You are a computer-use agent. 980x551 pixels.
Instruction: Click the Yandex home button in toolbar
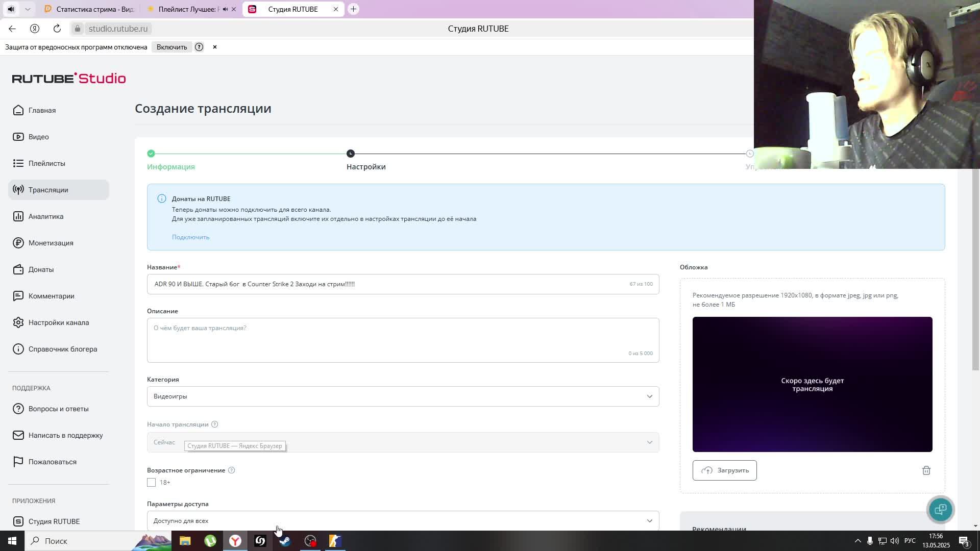coord(35,29)
